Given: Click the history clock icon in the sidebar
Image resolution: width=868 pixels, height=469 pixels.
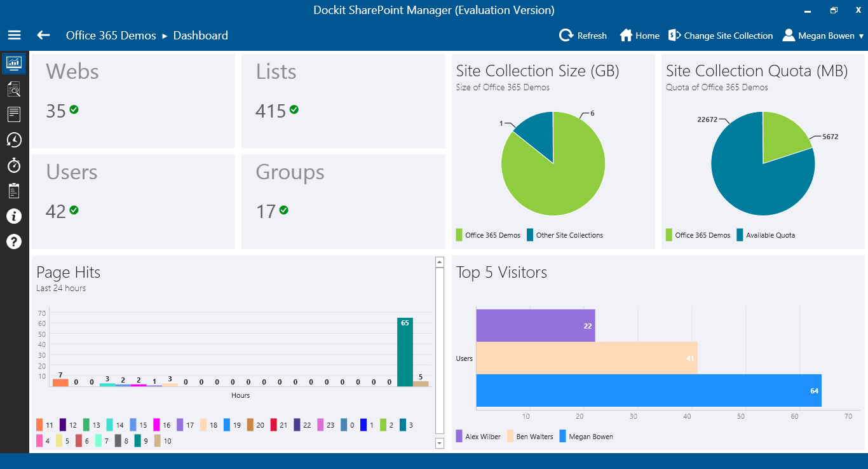Looking at the screenshot, I should click(x=14, y=140).
